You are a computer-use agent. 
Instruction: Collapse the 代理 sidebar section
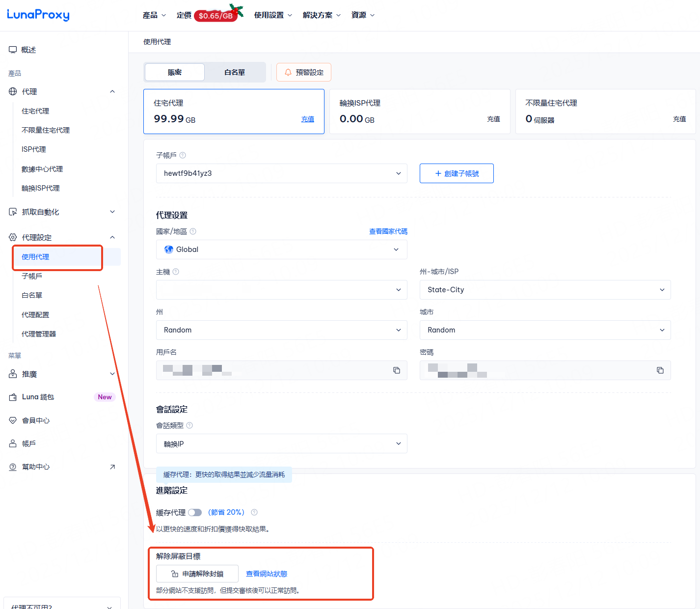pos(112,91)
